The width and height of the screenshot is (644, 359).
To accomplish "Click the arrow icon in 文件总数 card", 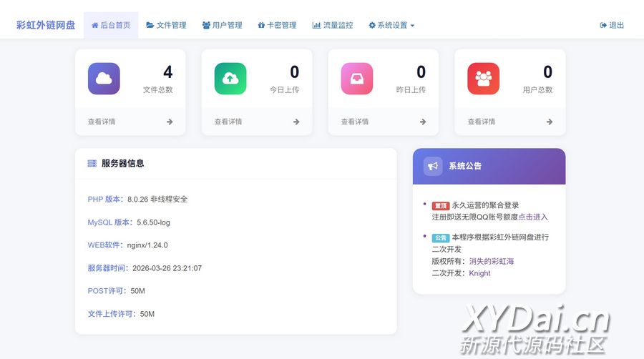I will [170, 122].
